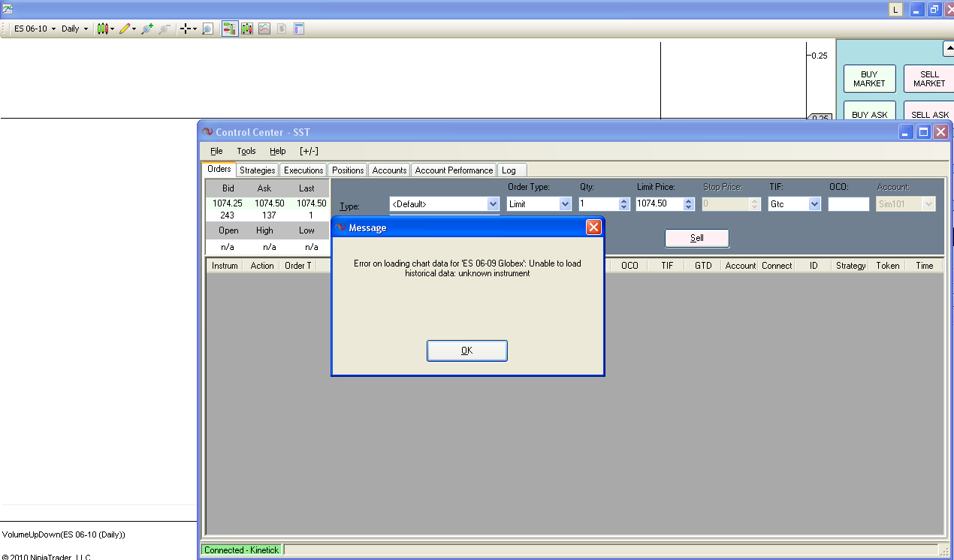Click the SELL MARKET button
The image size is (954, 560).
pyautogui.click(x=929, y=79)
